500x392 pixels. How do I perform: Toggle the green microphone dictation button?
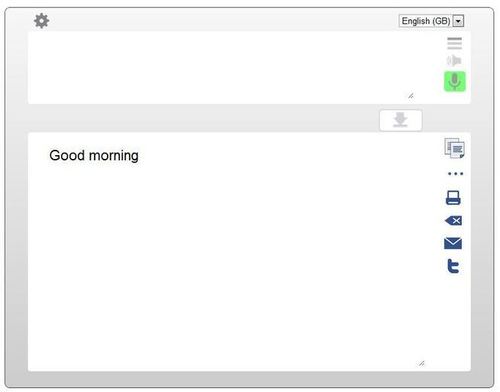455,81
